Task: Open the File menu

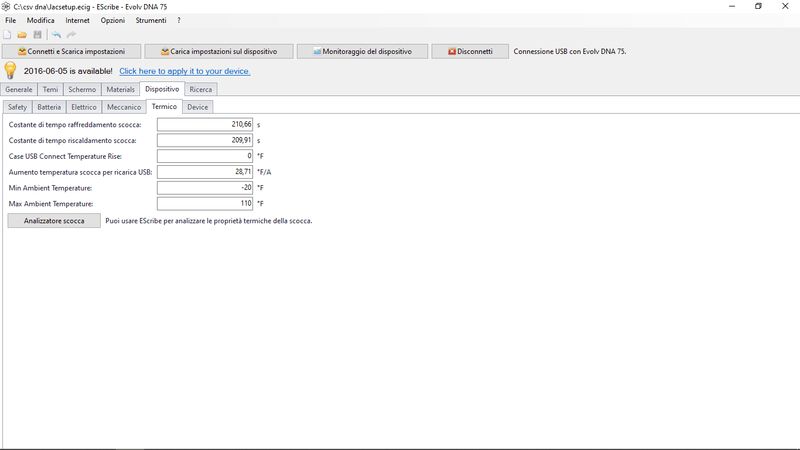Action: point(11,20)
